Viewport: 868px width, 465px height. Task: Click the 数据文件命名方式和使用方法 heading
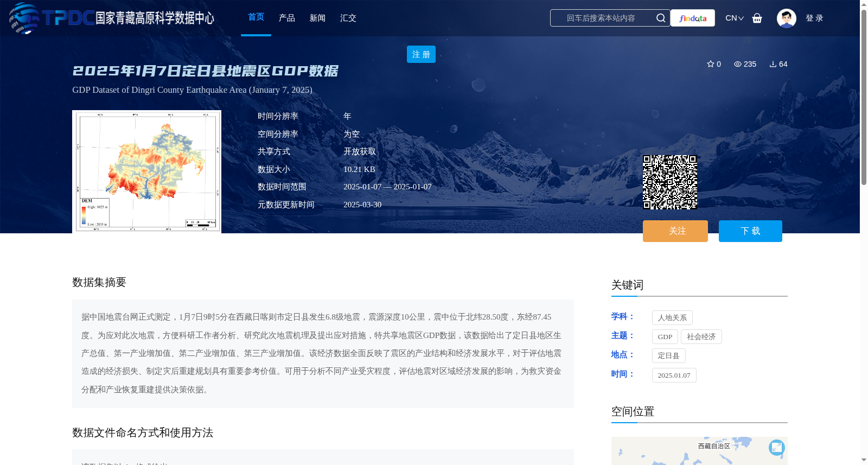coord(143,432)
